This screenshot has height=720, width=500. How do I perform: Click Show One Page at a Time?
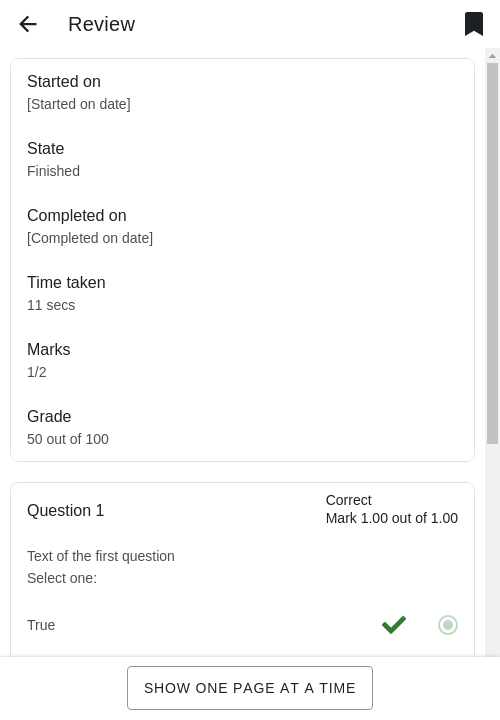[x=250, y=688]
